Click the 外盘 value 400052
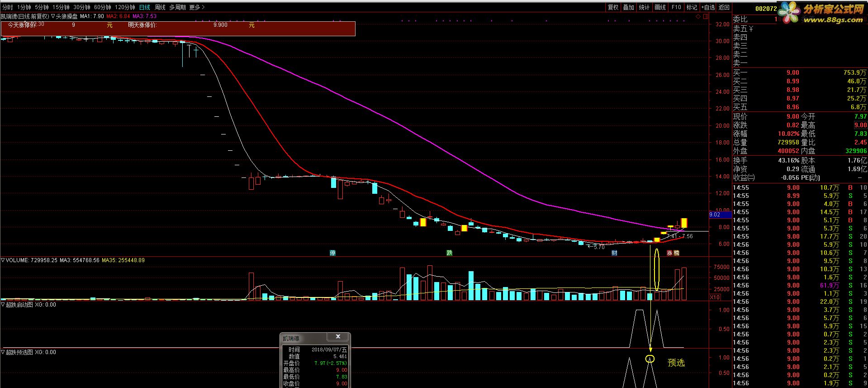 [788, 151]
